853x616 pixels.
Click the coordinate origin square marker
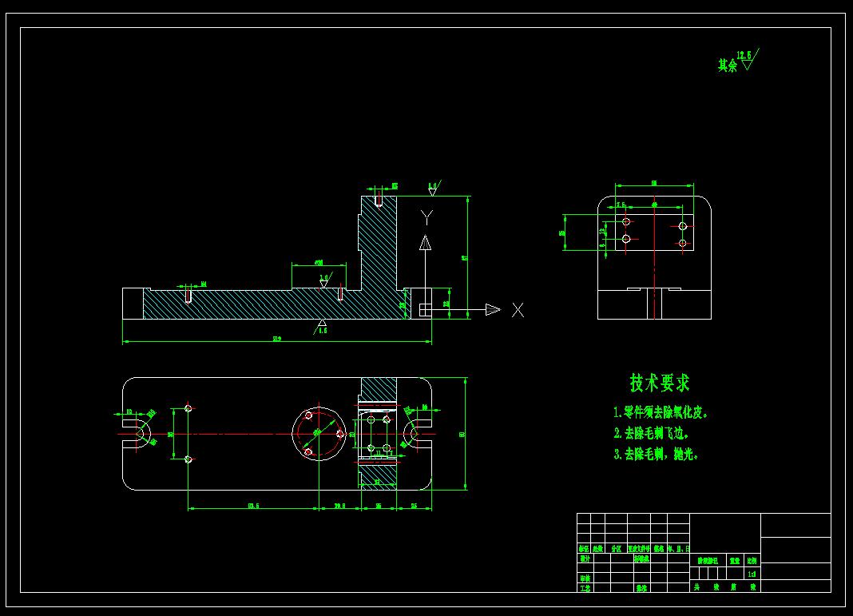coord(426,310)
